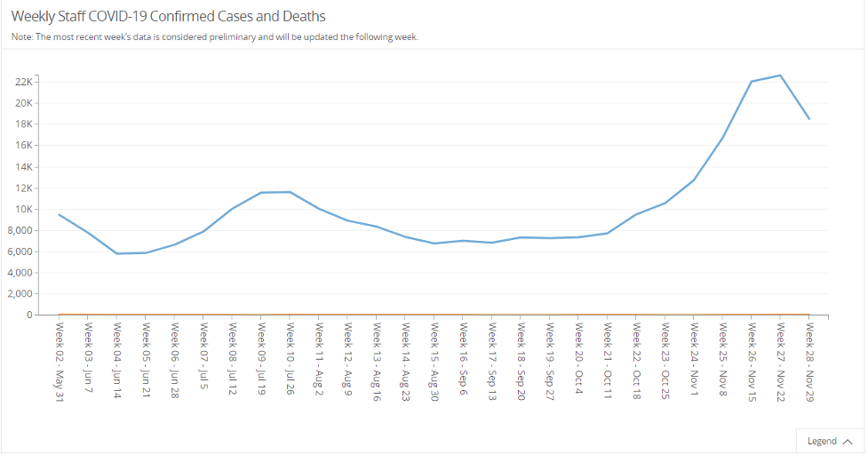Click the preliminary data note under the title
This screenshot has width=868, height=455.
pos(214,37)
